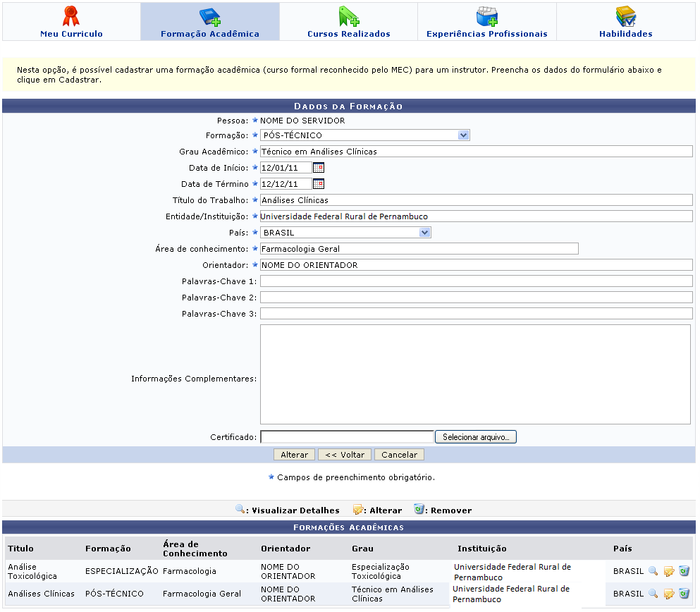Click the Cancelar button

(x=399, y=455)
